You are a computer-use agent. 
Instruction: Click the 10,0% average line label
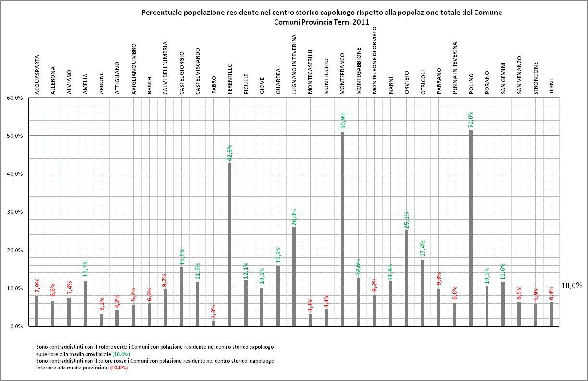[571, 286]
